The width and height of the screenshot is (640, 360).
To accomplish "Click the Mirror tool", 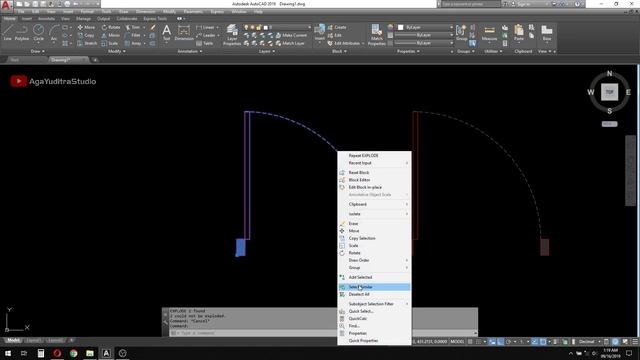I will point(111,36).
